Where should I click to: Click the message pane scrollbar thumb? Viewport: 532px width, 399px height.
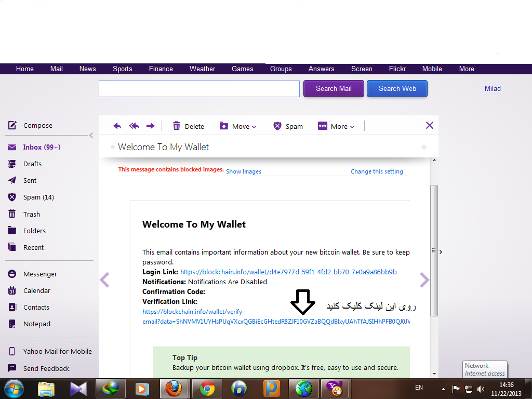coord(434,250)
